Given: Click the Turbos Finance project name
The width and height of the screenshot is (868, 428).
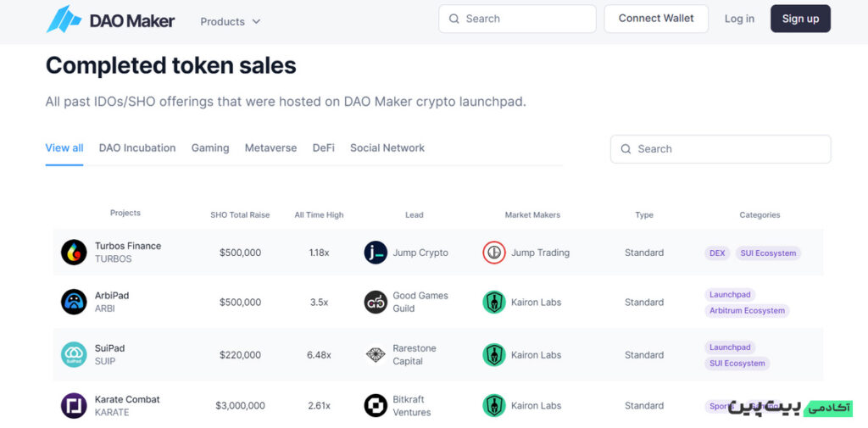Looking at the screenshot, I should coord(128,246).
